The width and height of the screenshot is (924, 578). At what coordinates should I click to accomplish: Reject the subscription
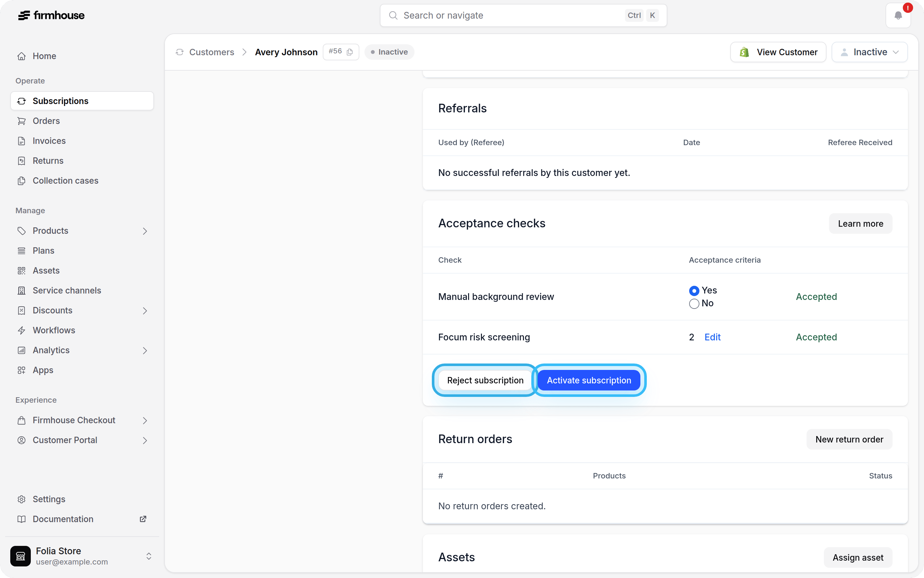tap(485, 381)
